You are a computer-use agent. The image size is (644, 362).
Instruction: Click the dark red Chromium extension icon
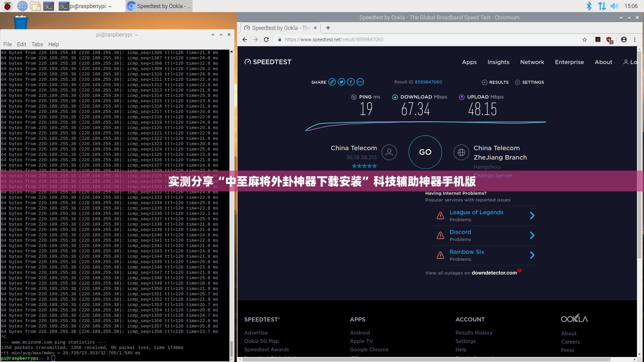(598, 40)
